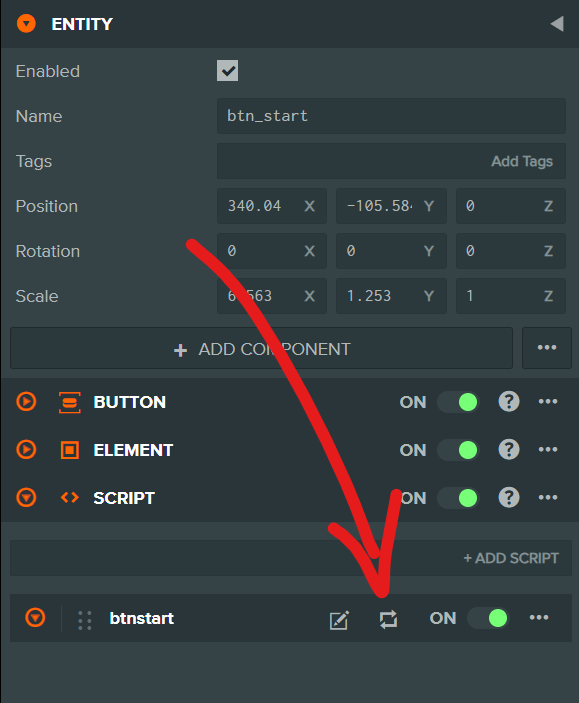Viewport: 579px width, 703px height.
Task: Toggle the Element component off
Action: 458,450
